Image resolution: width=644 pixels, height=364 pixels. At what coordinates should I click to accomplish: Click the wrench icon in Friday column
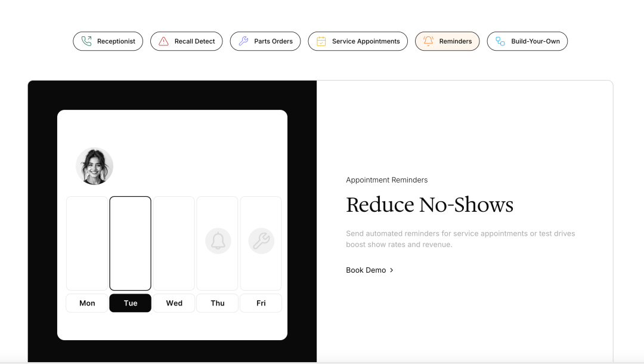(261, 241)
